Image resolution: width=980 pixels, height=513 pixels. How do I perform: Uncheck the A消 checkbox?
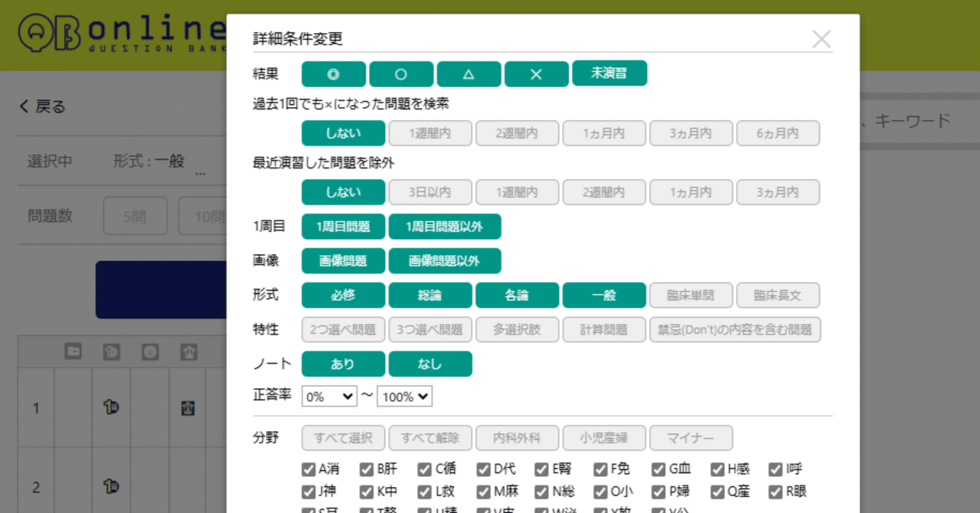point(309,469)
